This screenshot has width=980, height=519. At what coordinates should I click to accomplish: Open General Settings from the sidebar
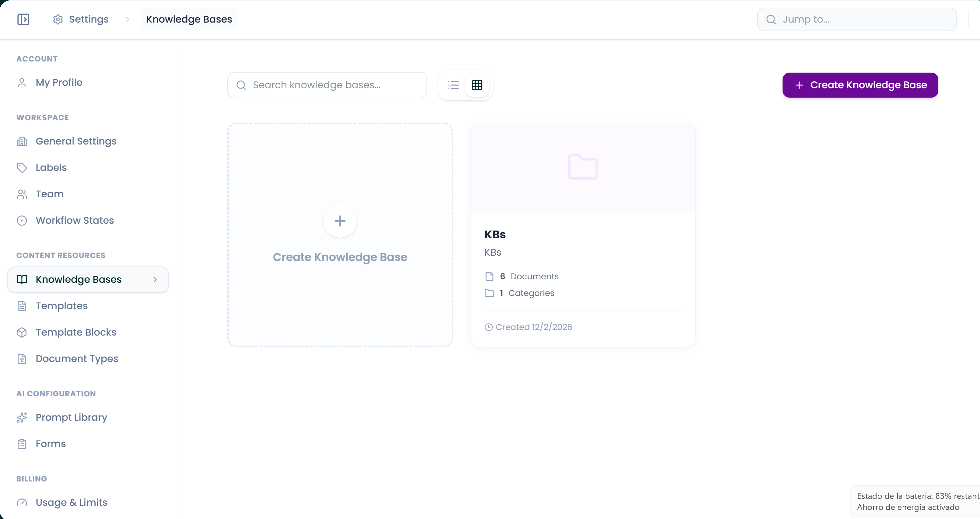[x=76, y=141]
